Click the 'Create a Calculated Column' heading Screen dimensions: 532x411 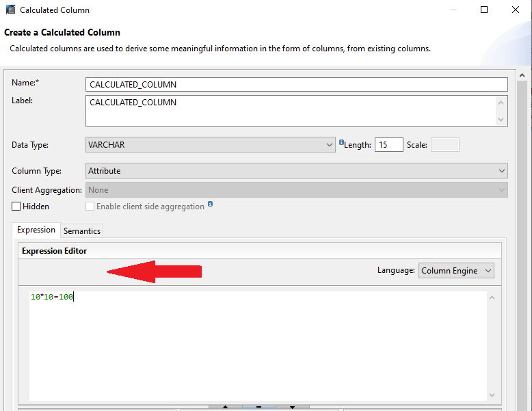62,32
